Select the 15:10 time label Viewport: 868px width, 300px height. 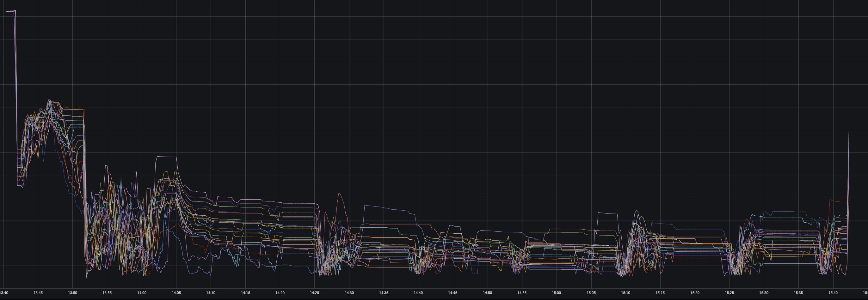[x=626, y=293]
